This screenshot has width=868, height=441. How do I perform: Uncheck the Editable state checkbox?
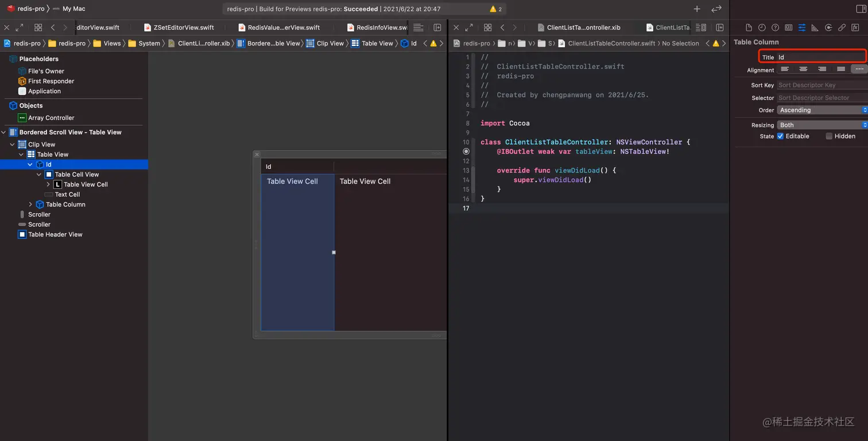coord(780,136)
